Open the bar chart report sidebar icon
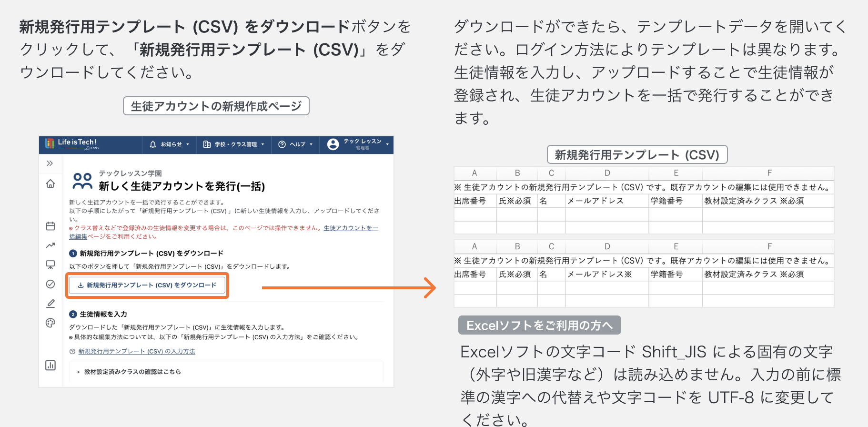This screenshot has height=427, width=868. (50, 365)
